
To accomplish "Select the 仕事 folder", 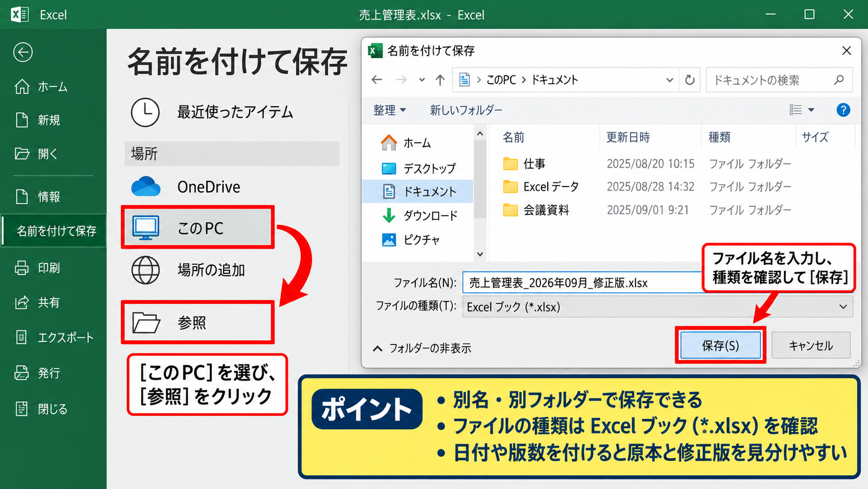I will point(524,164).
